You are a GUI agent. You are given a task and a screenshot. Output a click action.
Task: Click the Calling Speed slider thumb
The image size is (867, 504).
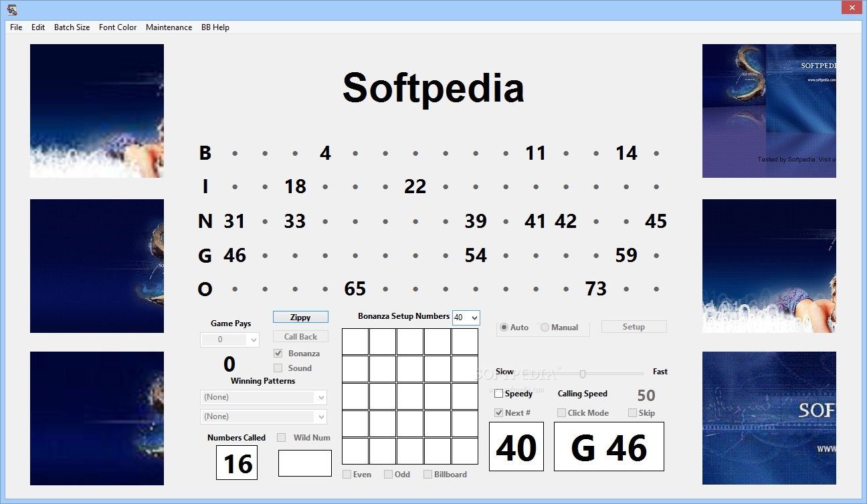(x=583, y=374)
